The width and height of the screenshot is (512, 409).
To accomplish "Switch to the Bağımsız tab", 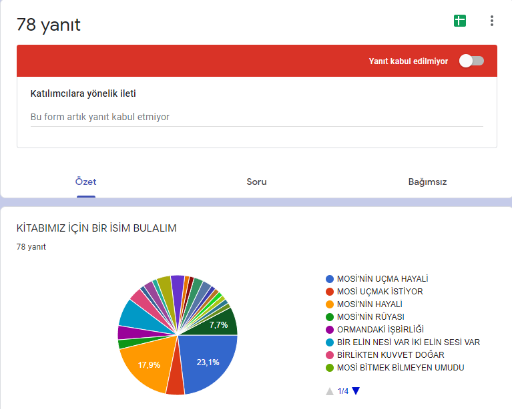I will (x=427, y=182).
